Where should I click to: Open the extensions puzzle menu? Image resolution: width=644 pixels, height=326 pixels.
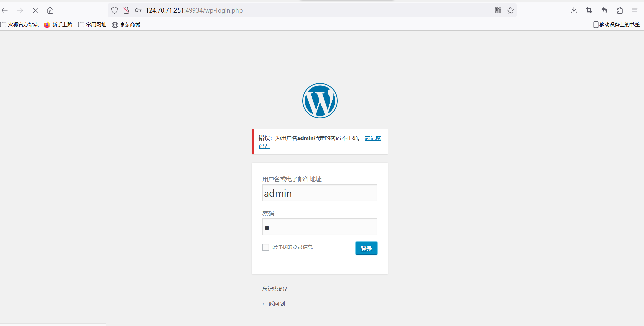coord(620,10)
